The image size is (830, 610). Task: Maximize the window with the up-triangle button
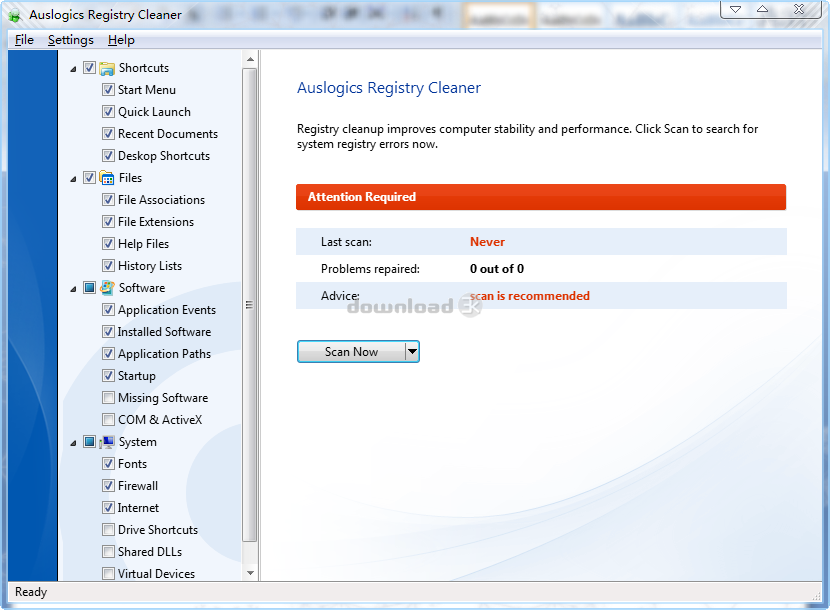(762, 9)
